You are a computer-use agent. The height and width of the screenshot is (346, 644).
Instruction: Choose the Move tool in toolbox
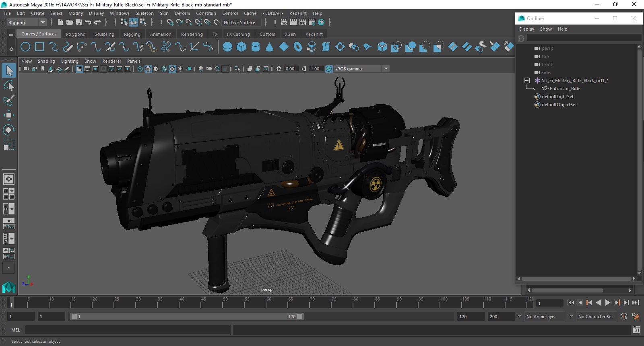pyautogui.click(x=8, y=115)
